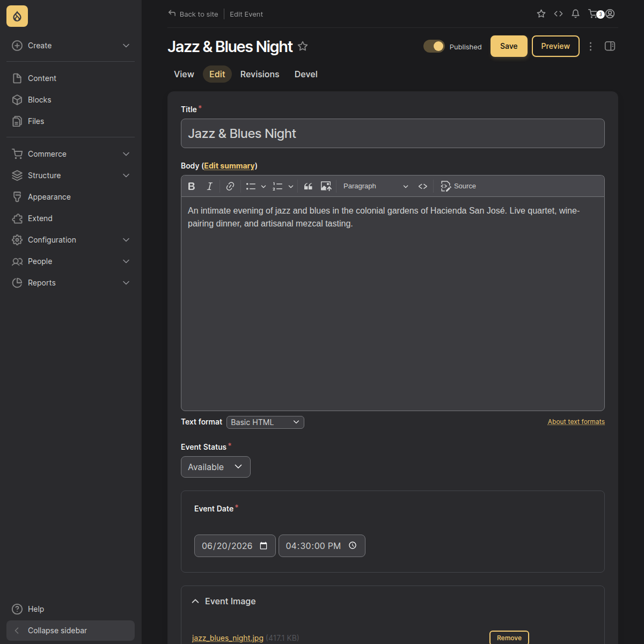Switch to the Revisions tab
This screenshot has width=644, height=644.
260,74
